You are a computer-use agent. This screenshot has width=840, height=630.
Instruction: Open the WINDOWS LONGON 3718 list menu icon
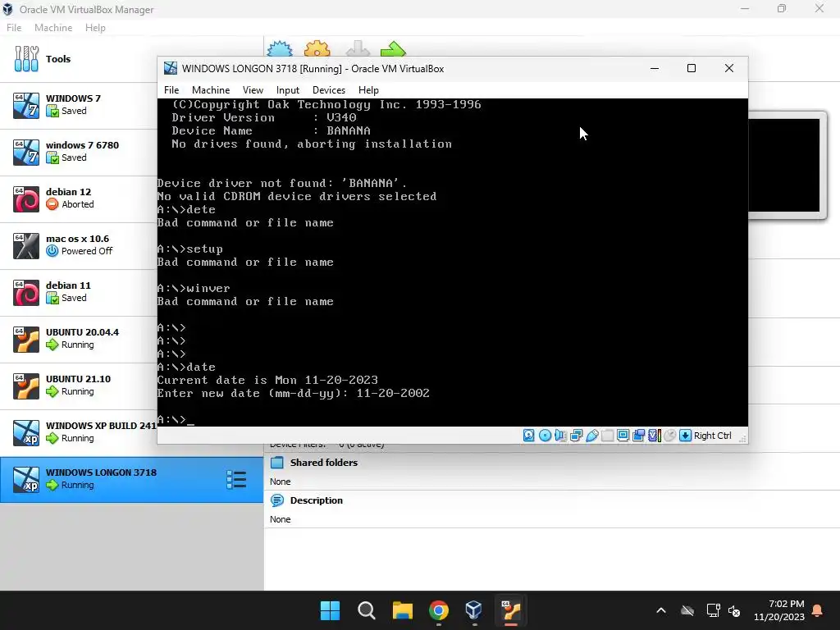[x=236, y=479]
